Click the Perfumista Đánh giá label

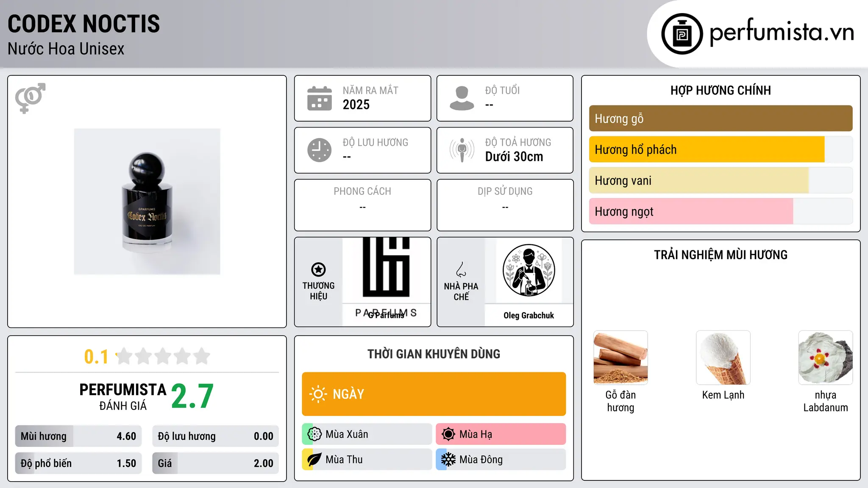pos(123,396)
